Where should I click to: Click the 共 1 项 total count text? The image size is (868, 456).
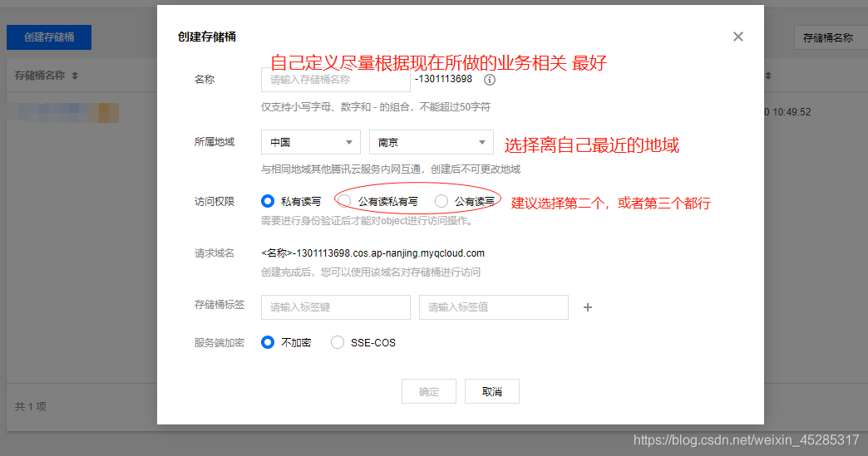pos(31,406)
